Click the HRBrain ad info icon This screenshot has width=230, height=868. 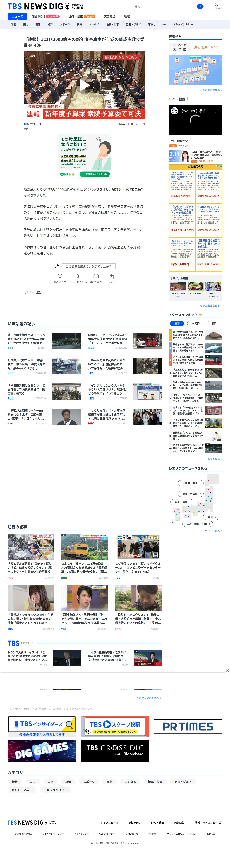click(x=107, y=135)
